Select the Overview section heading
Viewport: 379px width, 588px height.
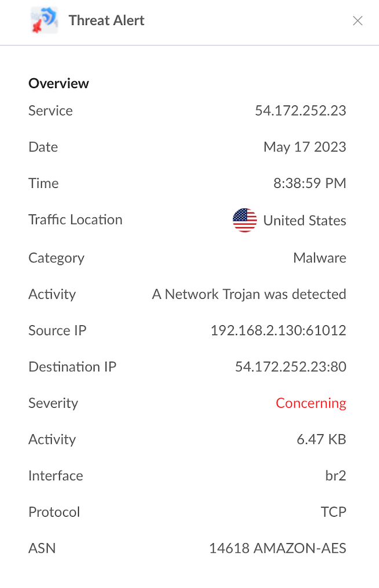pos(59,84)
